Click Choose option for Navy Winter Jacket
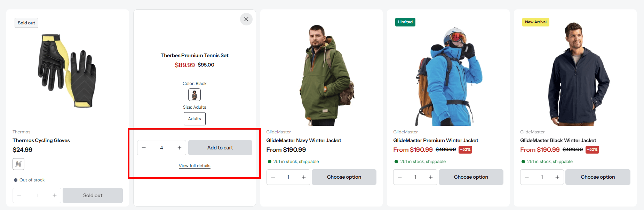 344,177
